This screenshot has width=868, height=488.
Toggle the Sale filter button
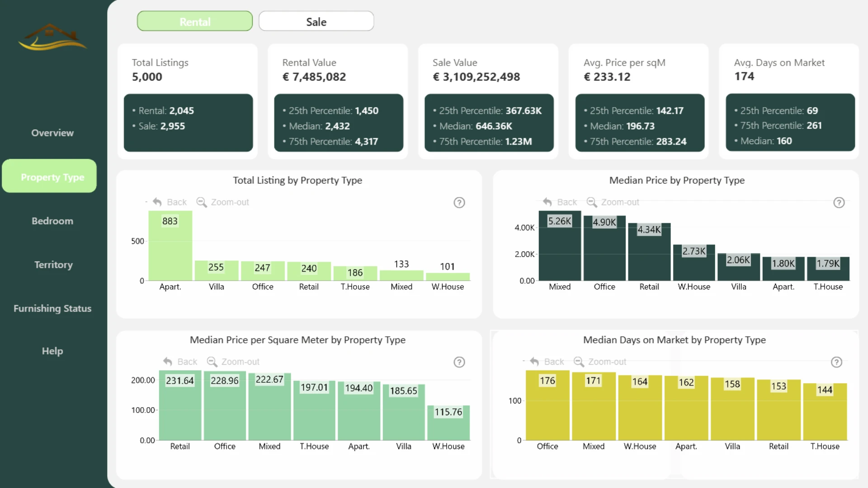(x=316, y=21)
